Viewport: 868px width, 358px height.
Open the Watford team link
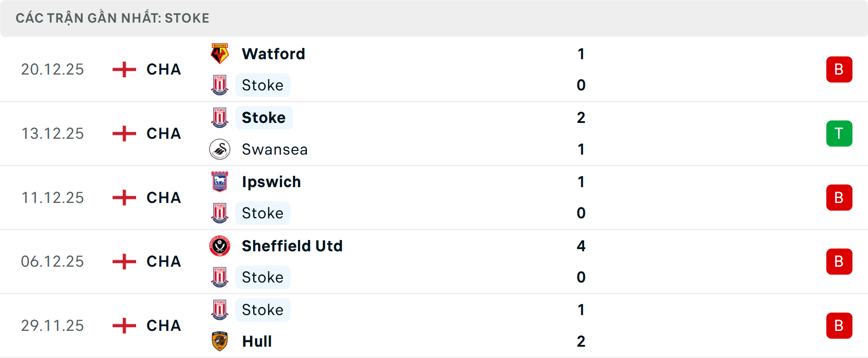pyautogui.click(x=274, y=54)
